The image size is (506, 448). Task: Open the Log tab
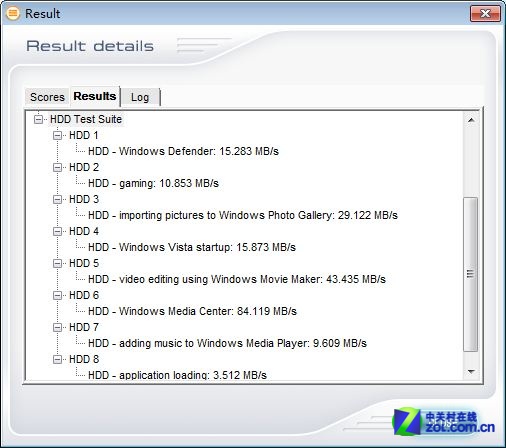tap(140, 97)
